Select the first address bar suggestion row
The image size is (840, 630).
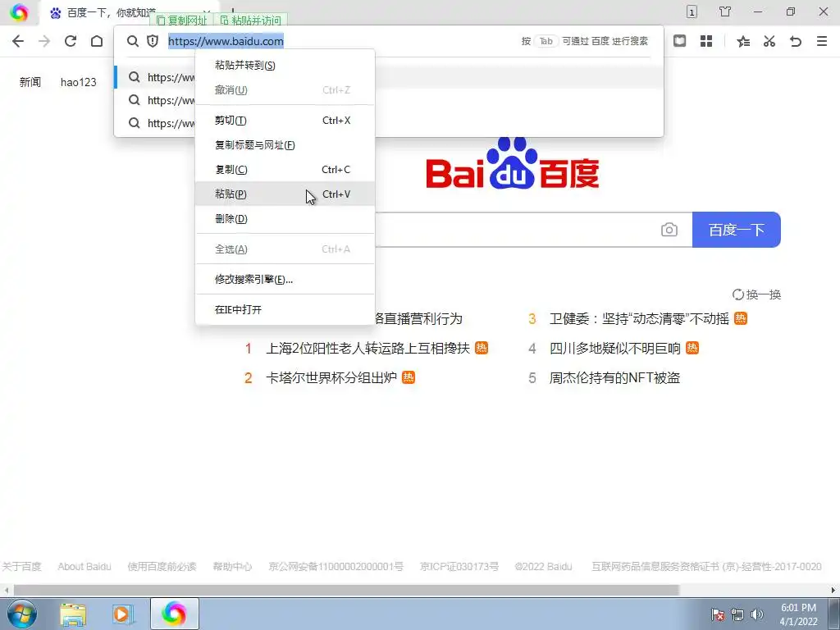click(389, 77)
